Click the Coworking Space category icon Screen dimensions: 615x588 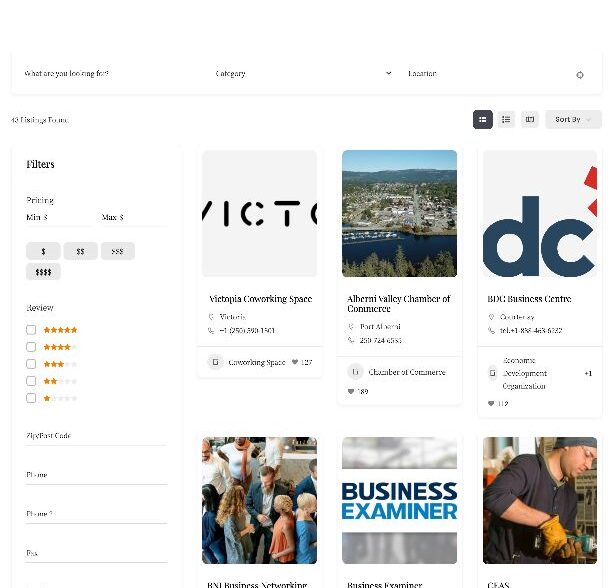[x=215, y=362]
